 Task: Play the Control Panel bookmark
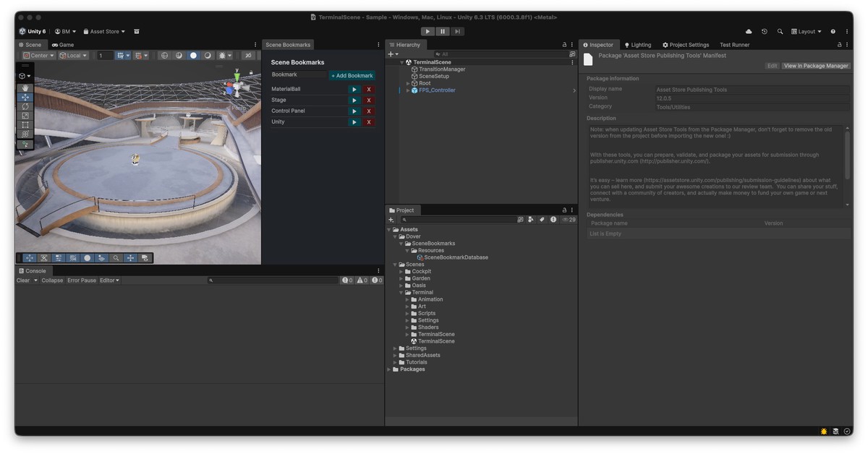(x=354, y=111)
